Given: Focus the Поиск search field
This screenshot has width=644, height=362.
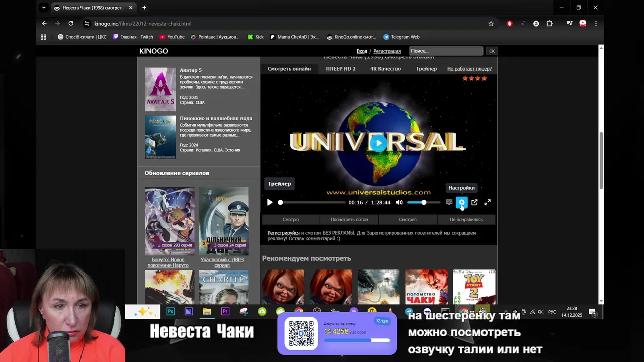Looking at the screenshot, I should (x=446, y=51).
